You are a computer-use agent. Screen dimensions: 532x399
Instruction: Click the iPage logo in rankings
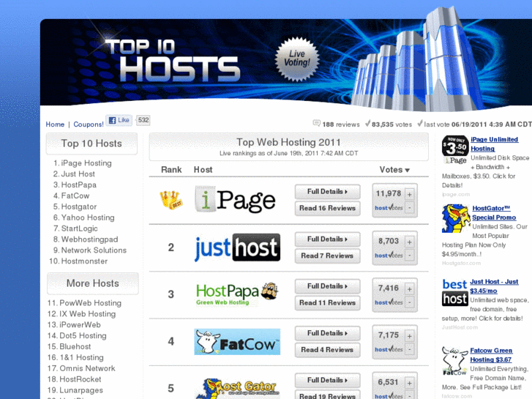tap(235, 199)
